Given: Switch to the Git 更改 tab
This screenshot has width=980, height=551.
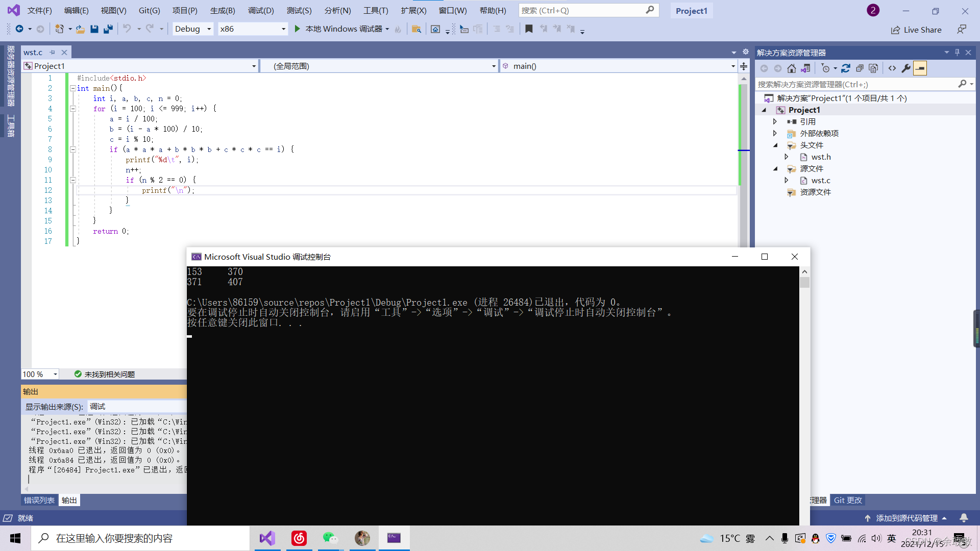Looking at the screenshot, I should [848, 500].
